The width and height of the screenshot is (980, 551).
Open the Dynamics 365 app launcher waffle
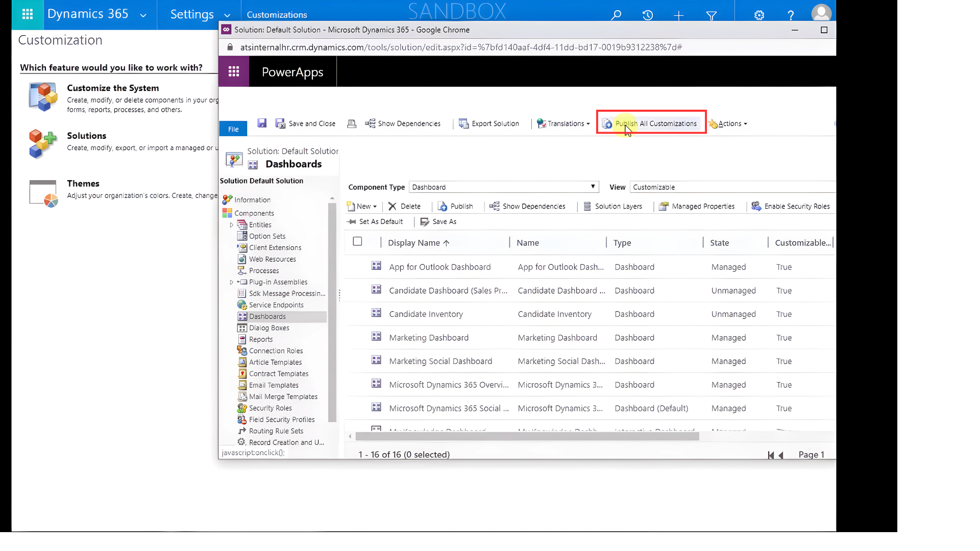(28, 14)
